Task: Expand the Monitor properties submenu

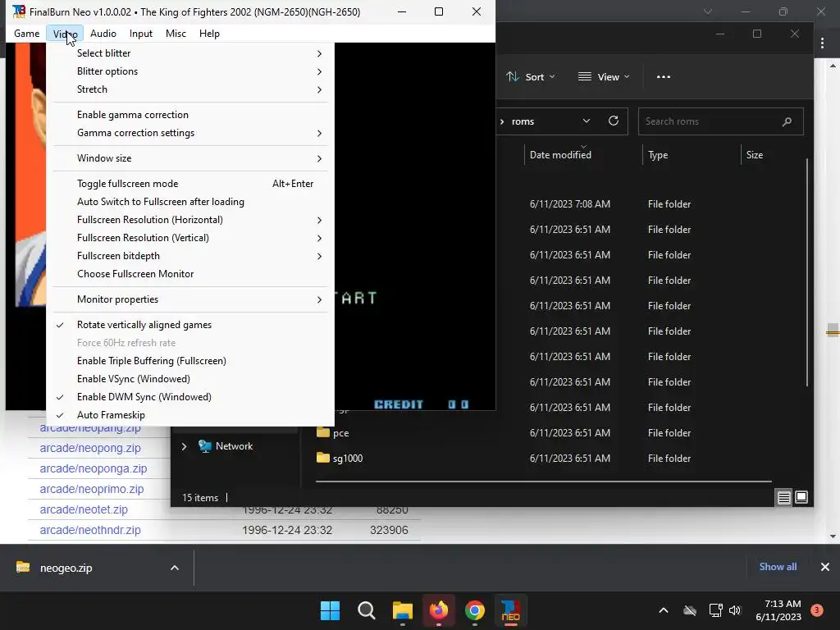Action: [190, 299]
